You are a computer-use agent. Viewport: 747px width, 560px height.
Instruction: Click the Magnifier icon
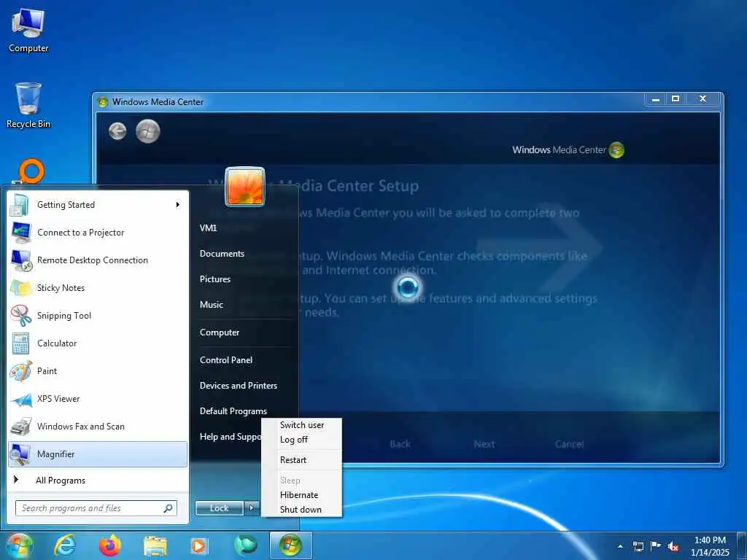(x=20, y=454)
